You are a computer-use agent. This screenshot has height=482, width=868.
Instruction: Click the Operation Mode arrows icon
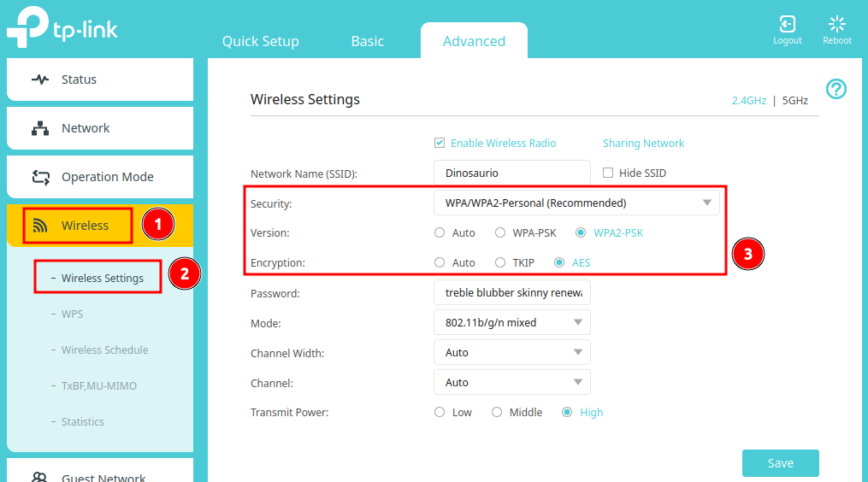click(40, 177)
